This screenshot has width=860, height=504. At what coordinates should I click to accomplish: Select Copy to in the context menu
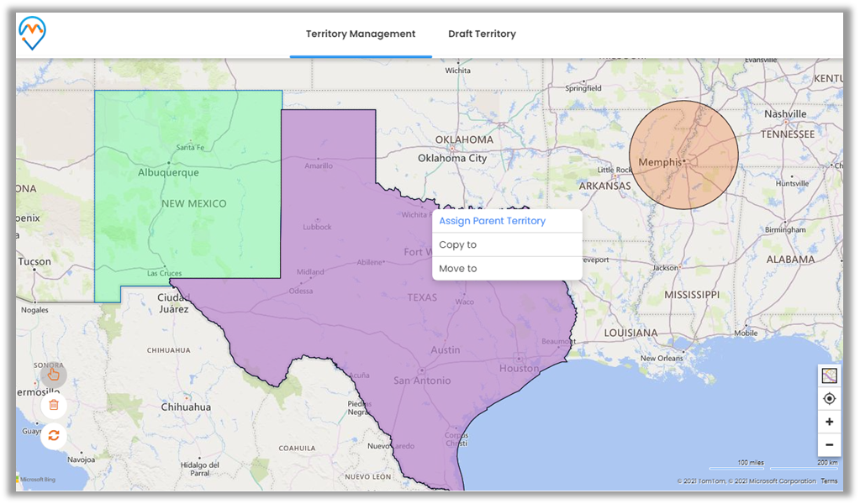pyautogui.click(x=458, y=245)
